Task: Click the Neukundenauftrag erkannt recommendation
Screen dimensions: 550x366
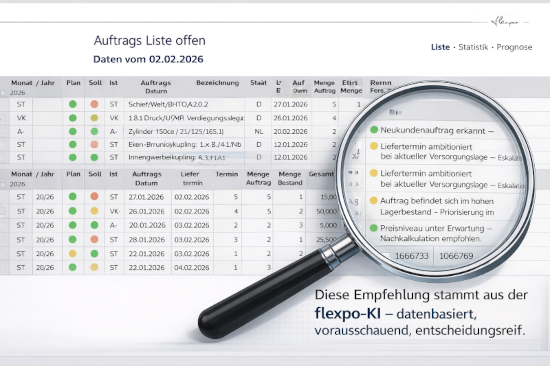Action: 437,131
